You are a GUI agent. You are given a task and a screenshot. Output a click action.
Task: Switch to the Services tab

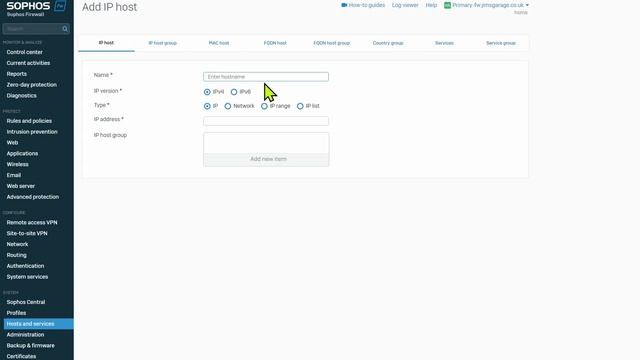pyautogui.click(x=444, y=43)
